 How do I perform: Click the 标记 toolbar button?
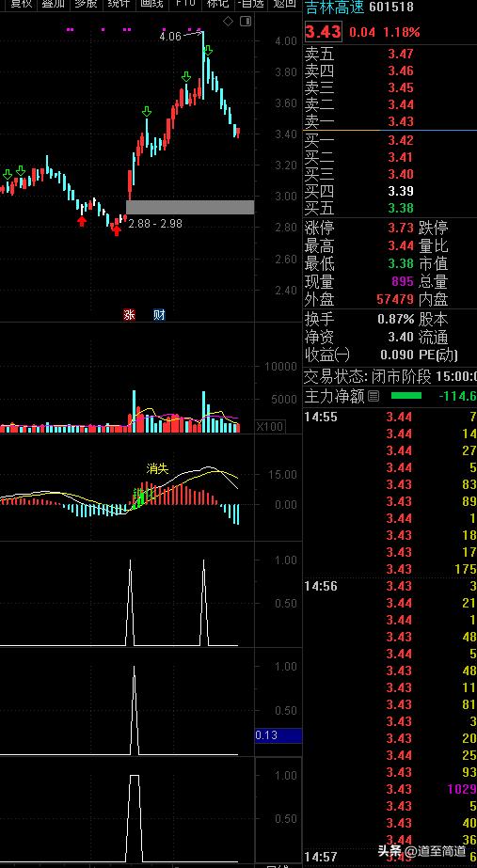217,4
